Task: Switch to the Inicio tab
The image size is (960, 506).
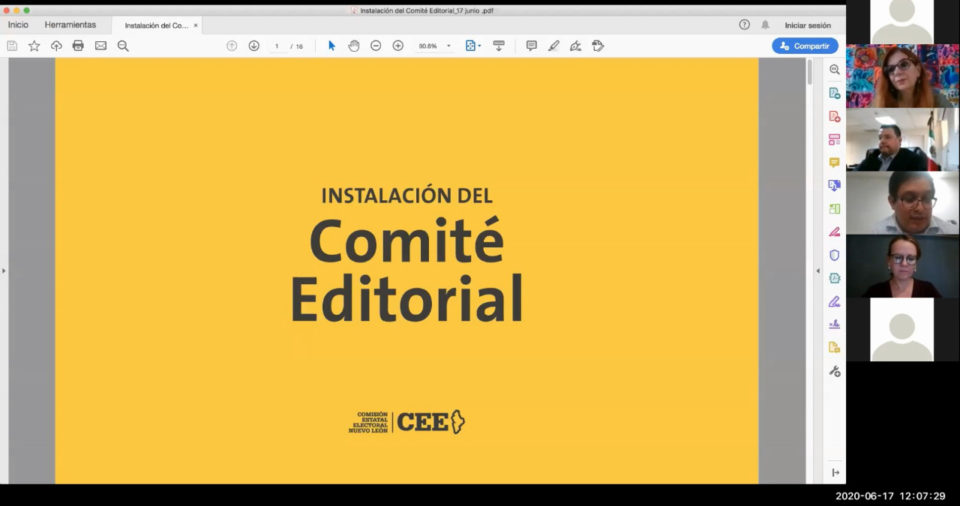Action: click(18, 25)
